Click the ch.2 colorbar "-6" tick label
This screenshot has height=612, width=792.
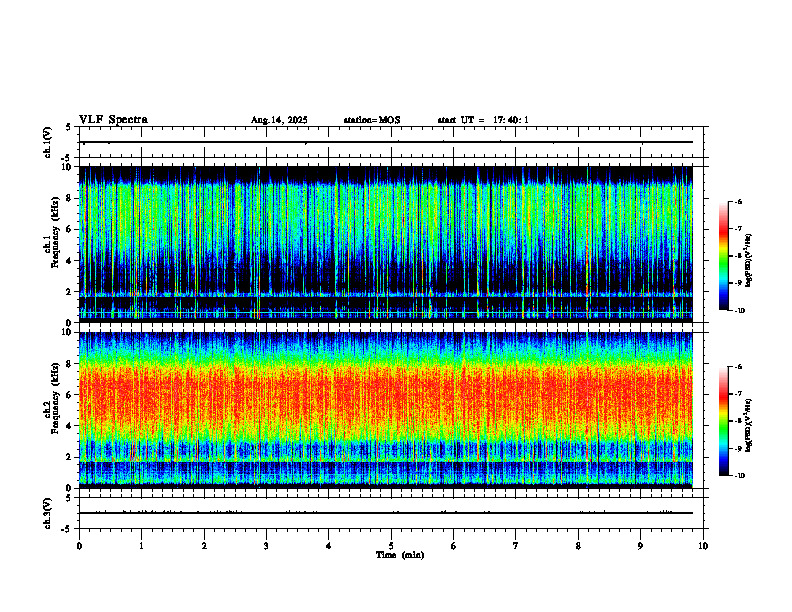tap(739, 367)
